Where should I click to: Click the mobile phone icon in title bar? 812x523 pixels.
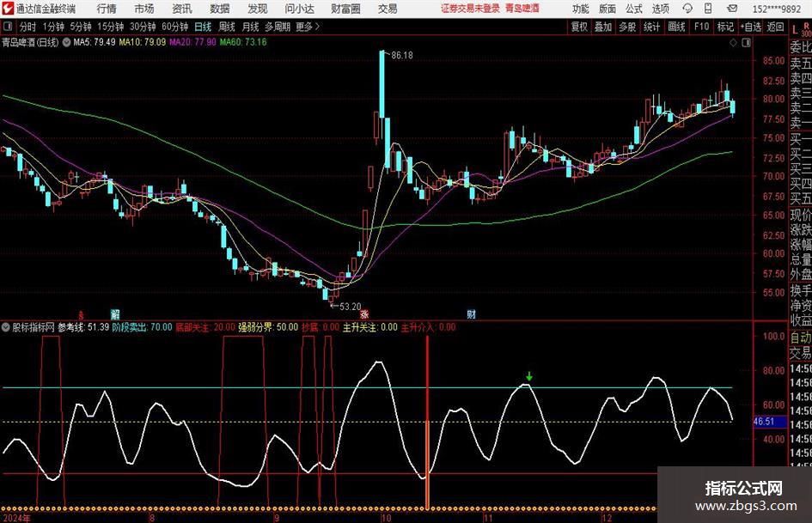point(708,9)
